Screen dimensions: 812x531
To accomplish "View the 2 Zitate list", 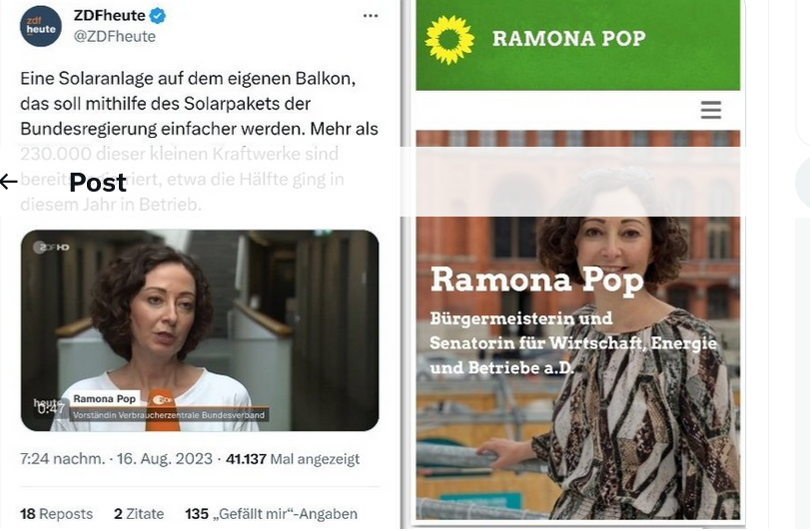I will point(139,514).
